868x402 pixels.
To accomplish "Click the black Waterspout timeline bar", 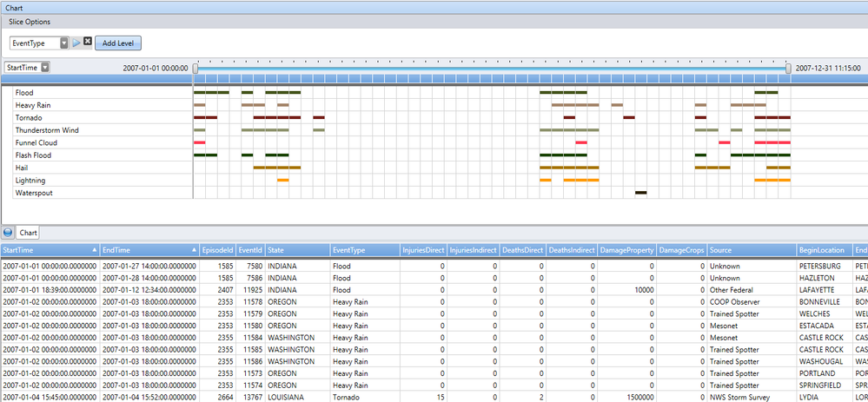I will pyautogui.click(x=640, y=193).
